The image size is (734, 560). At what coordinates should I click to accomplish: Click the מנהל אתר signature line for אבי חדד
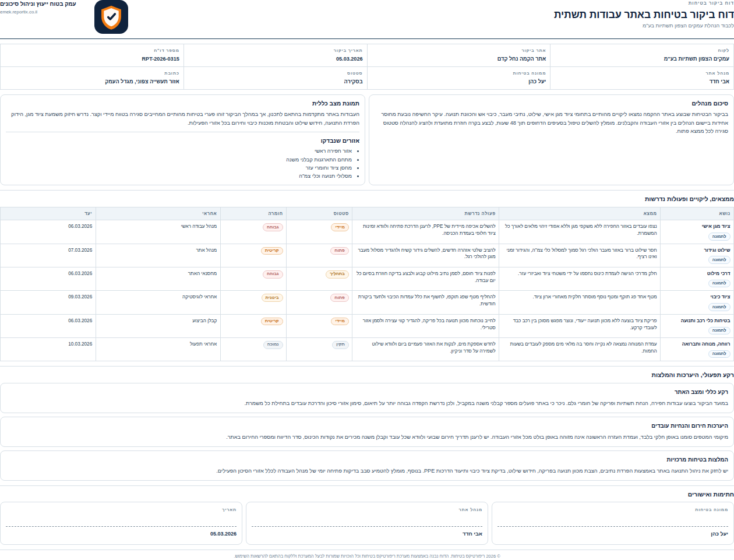click(366, 526)
